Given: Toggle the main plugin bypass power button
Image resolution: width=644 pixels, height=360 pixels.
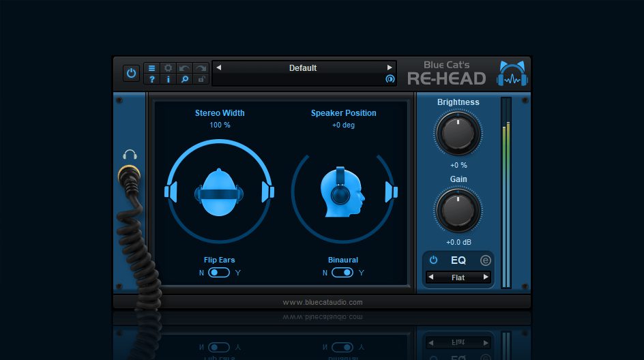Looking at the screenshot, I should [x=131, y=74].
